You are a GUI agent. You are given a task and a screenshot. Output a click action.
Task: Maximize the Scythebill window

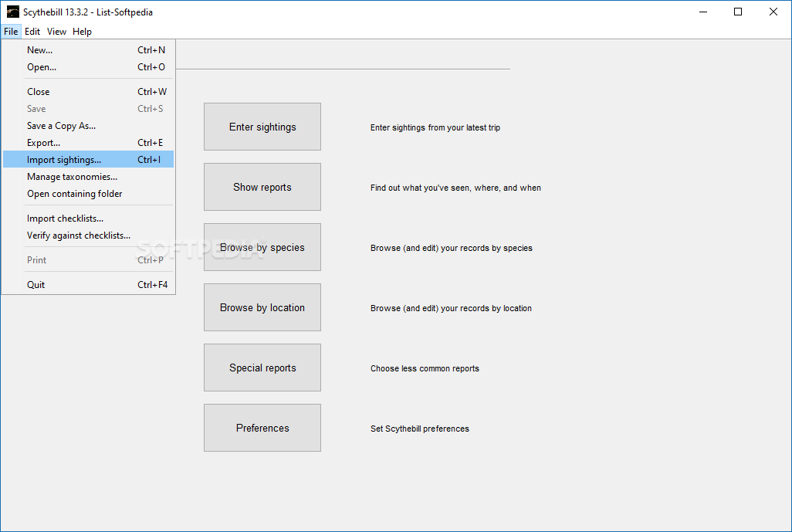coord(738,12)
